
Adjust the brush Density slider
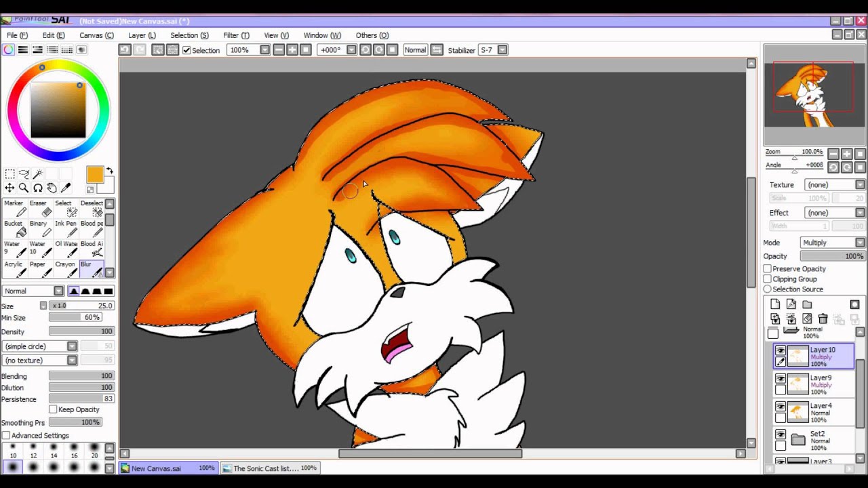point(81,331)
